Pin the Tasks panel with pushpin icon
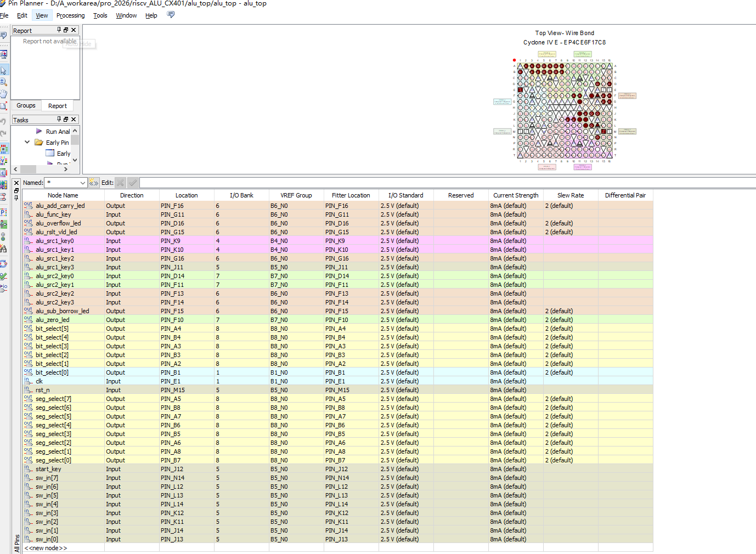756x554 pixels. click(59, 119)
